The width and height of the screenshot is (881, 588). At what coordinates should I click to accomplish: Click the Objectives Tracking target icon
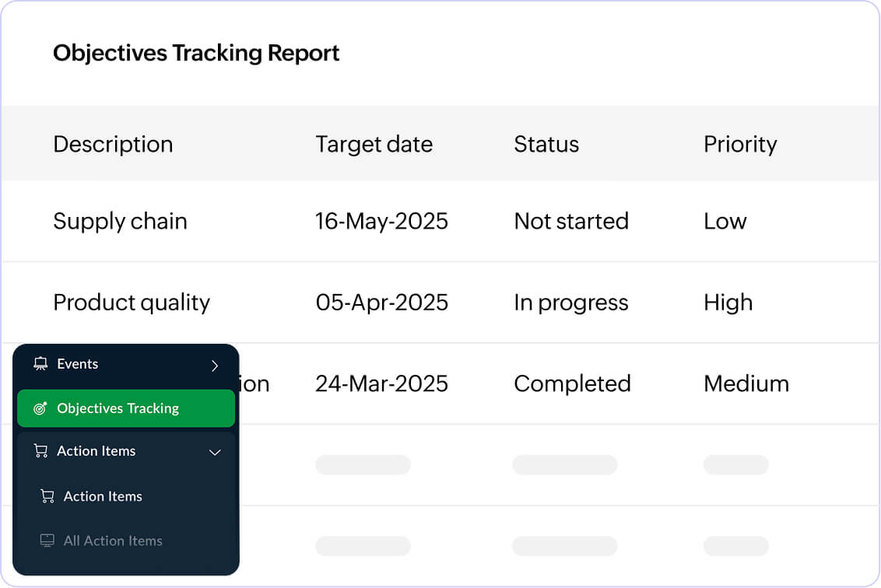click(40, 408)
